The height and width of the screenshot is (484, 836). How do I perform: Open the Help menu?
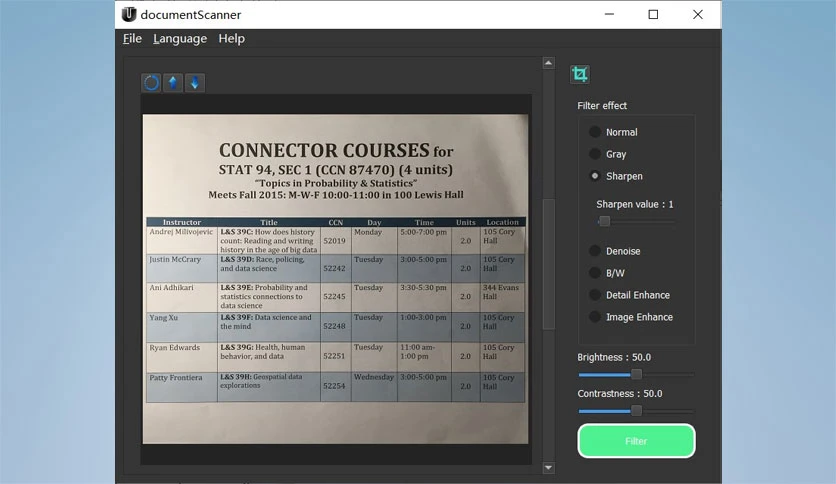point(231,38)
